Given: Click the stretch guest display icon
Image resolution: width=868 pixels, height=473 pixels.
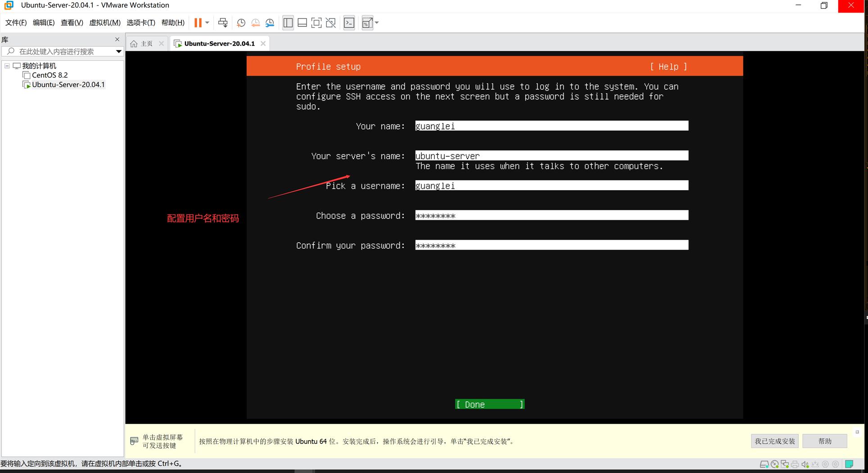Looking at the screenshot, I should [367, 23].
